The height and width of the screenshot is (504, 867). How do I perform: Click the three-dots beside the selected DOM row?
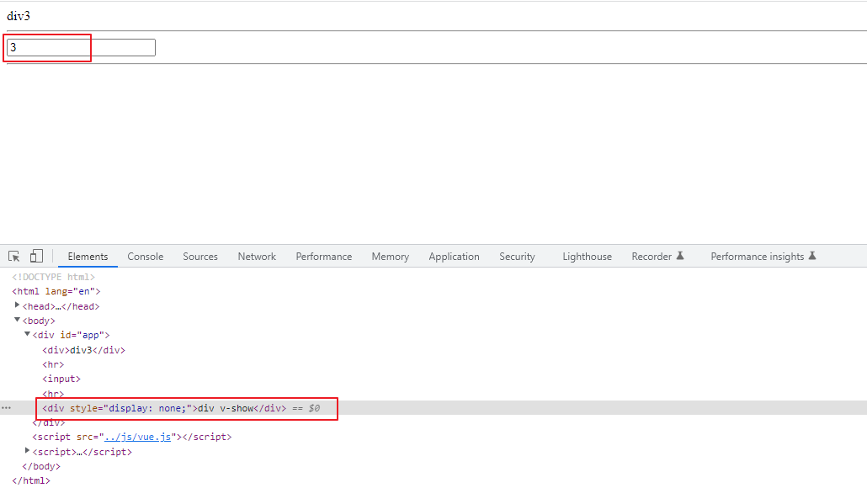[x=7, y=408]
